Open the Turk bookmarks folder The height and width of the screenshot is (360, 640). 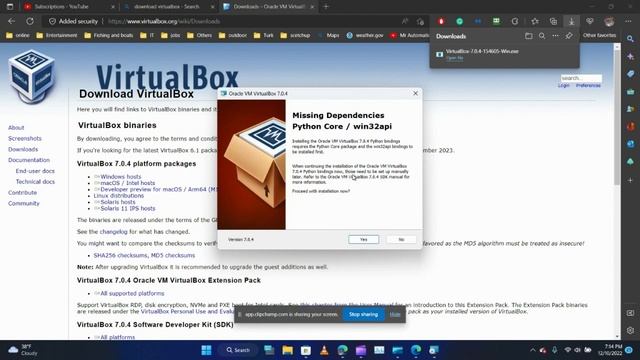264,36
